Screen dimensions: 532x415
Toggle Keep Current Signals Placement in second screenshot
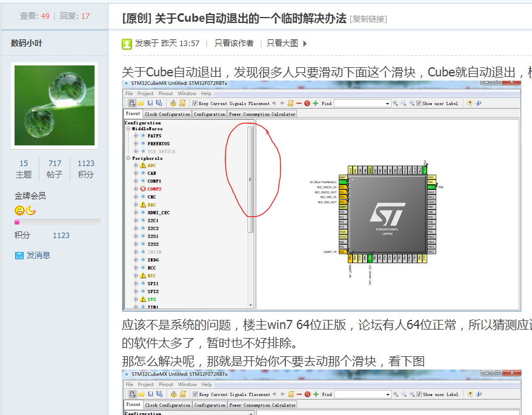click(x=195, y=394)
